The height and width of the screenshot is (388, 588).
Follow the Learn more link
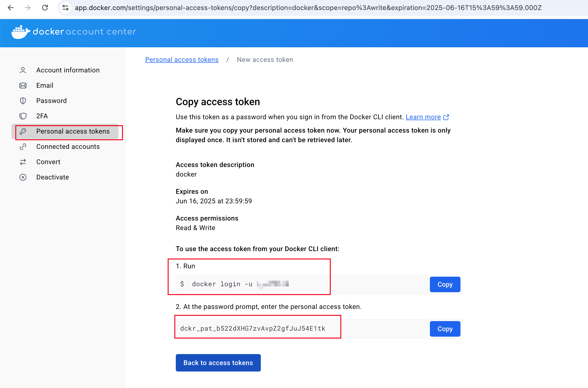(x=423, y=117)
